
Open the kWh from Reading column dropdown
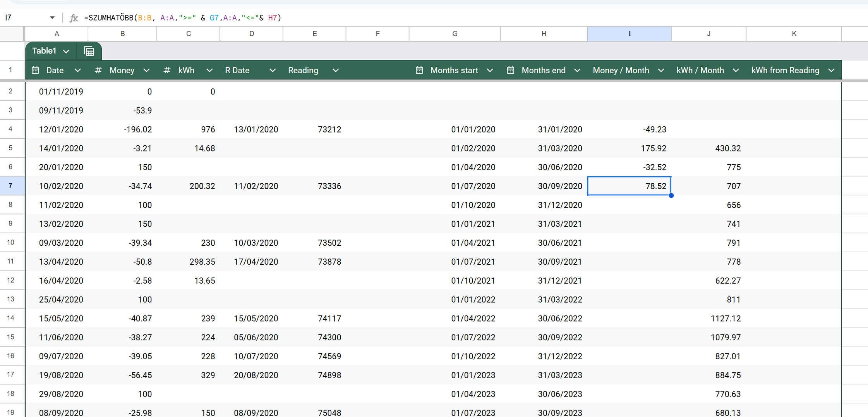[831, 70]
